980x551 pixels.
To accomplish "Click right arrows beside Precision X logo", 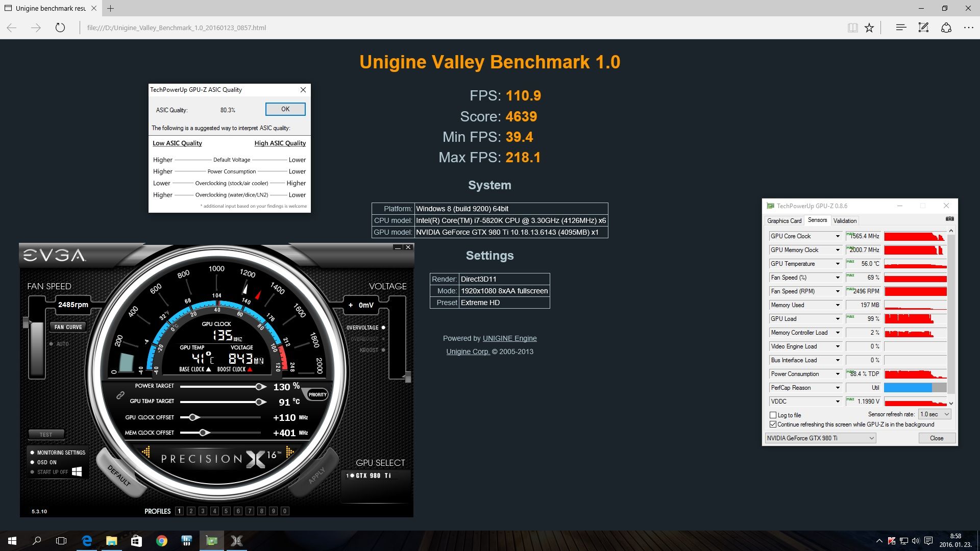I will point(290,452).
